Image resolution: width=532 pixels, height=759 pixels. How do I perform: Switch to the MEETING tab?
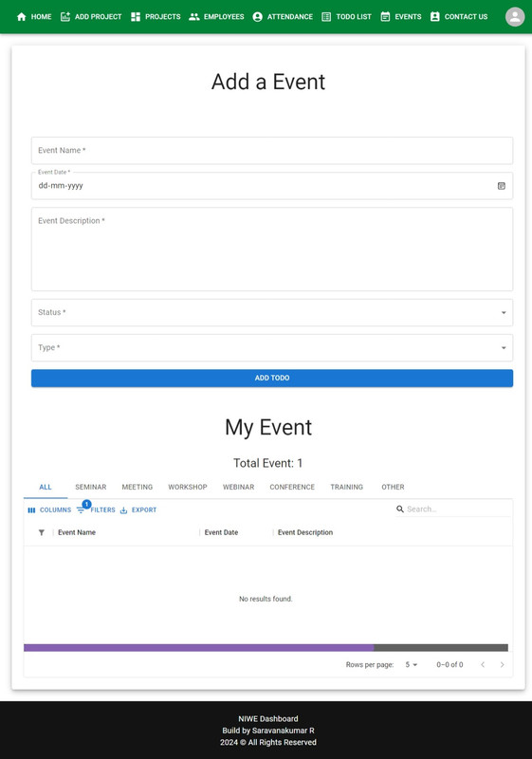[138, 487]
